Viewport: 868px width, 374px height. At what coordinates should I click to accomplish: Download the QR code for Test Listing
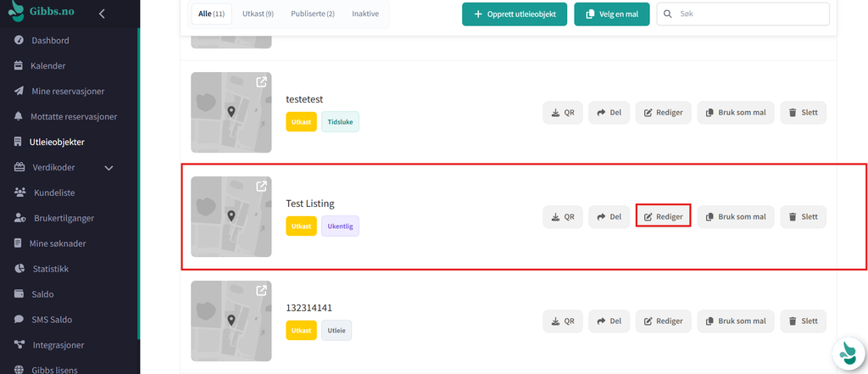[563, 216]
